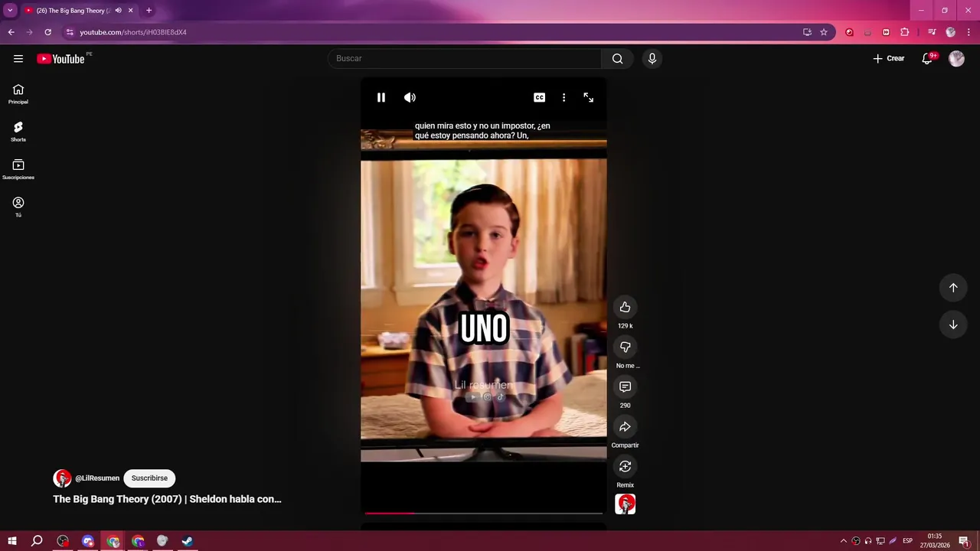
Task: Open the Chrome three-dot menu
Action: pyautogui.click(x=969, y=32)
